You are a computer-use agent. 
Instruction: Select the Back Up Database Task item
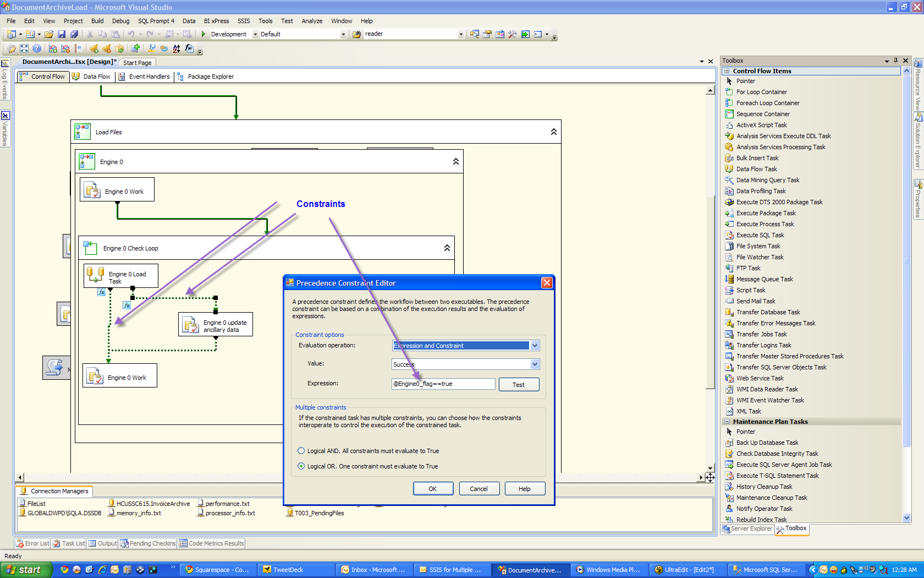(767, 443)
